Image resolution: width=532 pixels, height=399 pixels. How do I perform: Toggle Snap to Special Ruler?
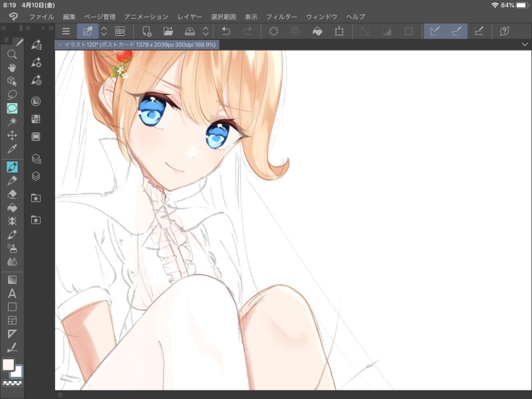457,31
